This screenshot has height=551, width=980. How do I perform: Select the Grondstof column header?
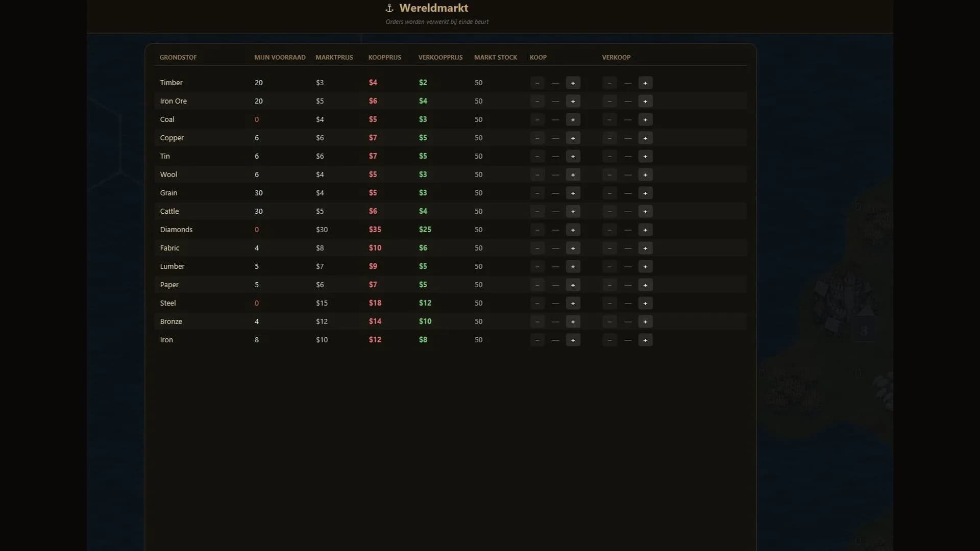(178, 57)
